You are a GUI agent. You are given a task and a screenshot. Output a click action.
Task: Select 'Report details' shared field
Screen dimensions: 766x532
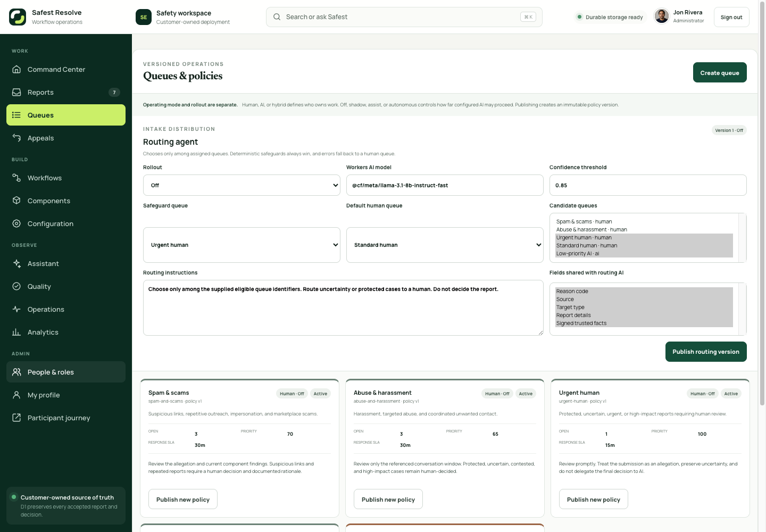[x=644, y=315]
